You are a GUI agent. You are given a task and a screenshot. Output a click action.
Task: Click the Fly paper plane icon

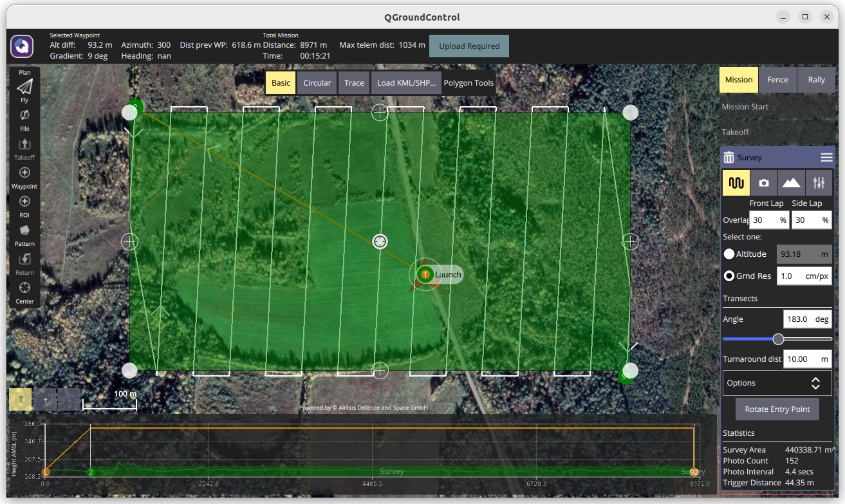tap(24, 87)
